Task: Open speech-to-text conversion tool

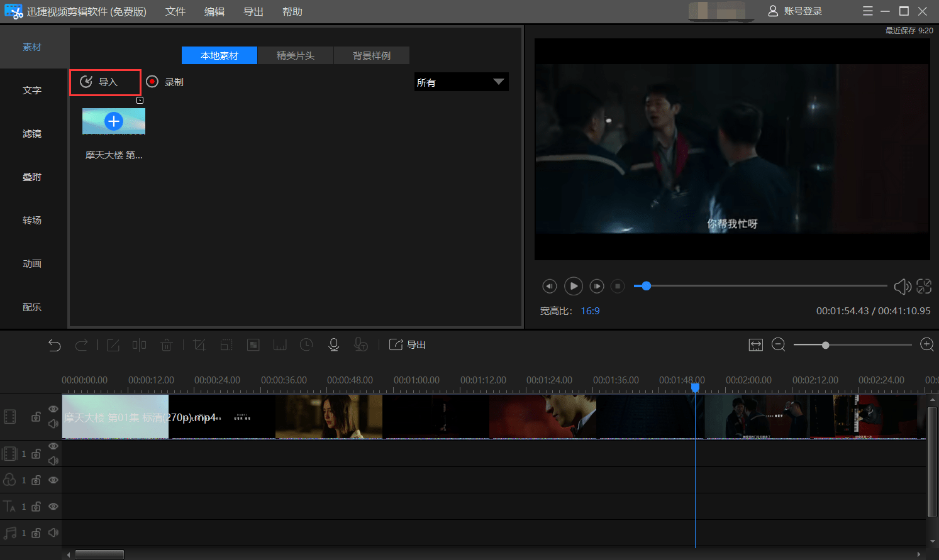Action: coord(360,344)
